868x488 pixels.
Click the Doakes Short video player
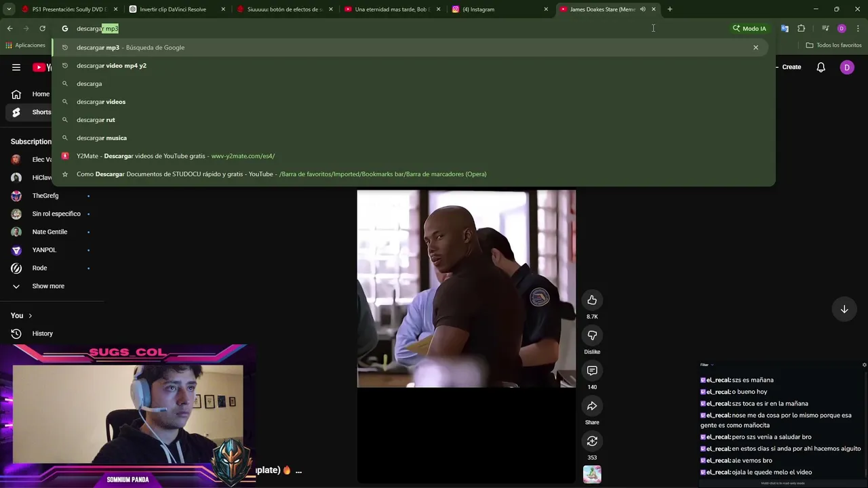pos(467,289)
